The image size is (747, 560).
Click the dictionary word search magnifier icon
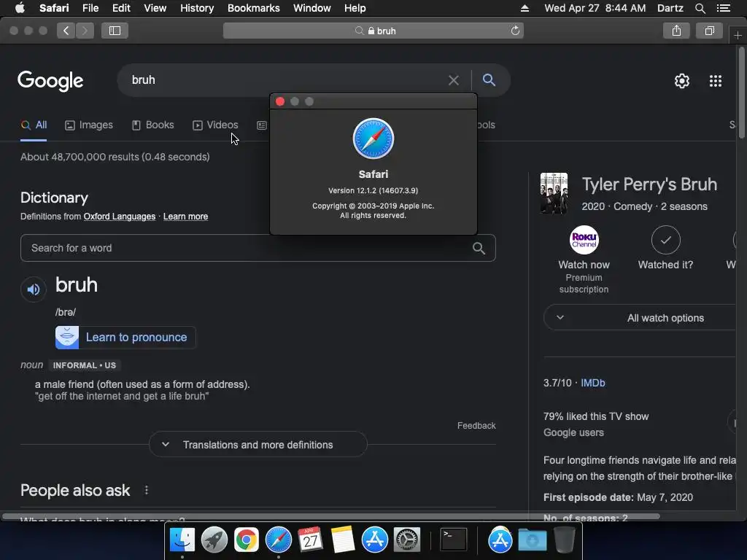coord(479,248)
